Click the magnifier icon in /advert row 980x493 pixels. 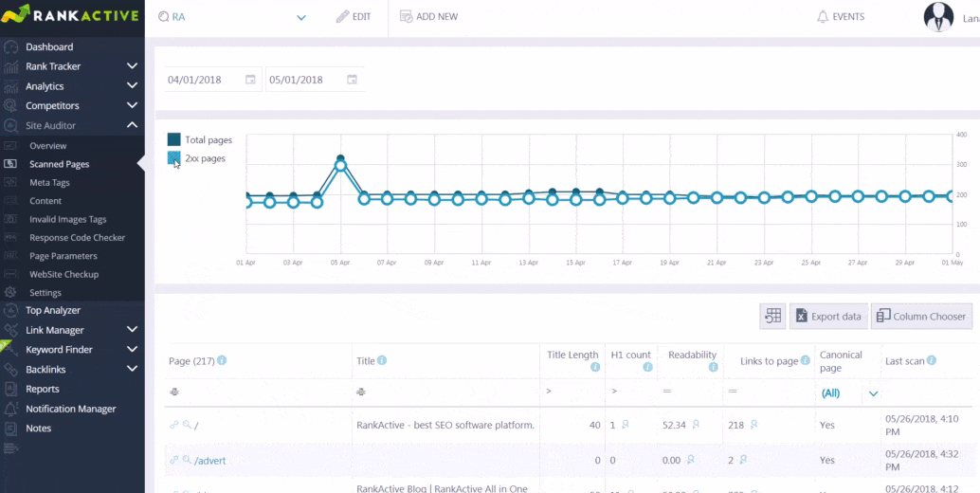(187, 460)
